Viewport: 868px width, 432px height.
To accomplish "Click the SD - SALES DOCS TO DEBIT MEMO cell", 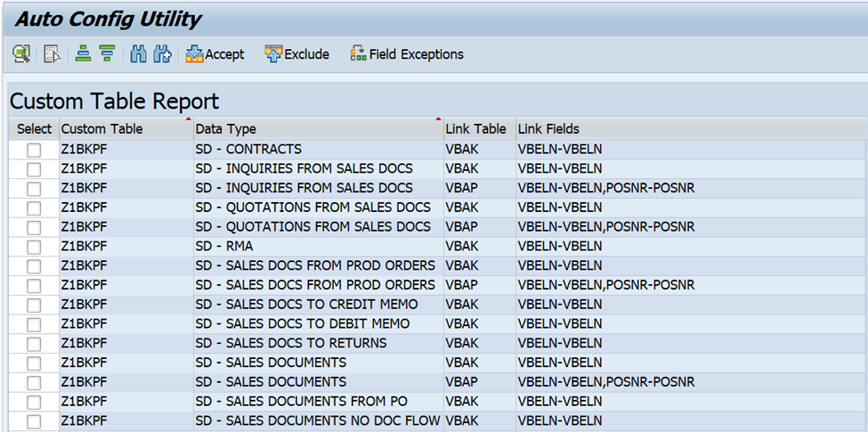I will pos(303,324).
